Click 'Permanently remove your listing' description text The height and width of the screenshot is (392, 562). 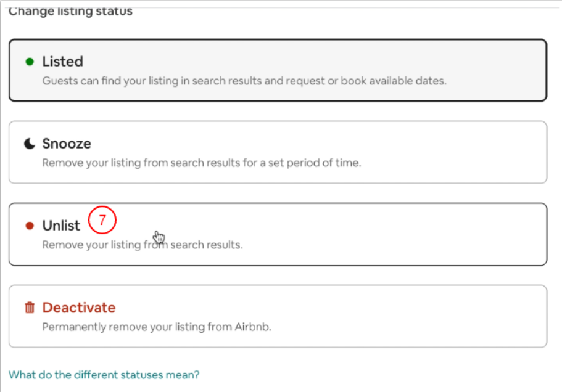point(156,327)
